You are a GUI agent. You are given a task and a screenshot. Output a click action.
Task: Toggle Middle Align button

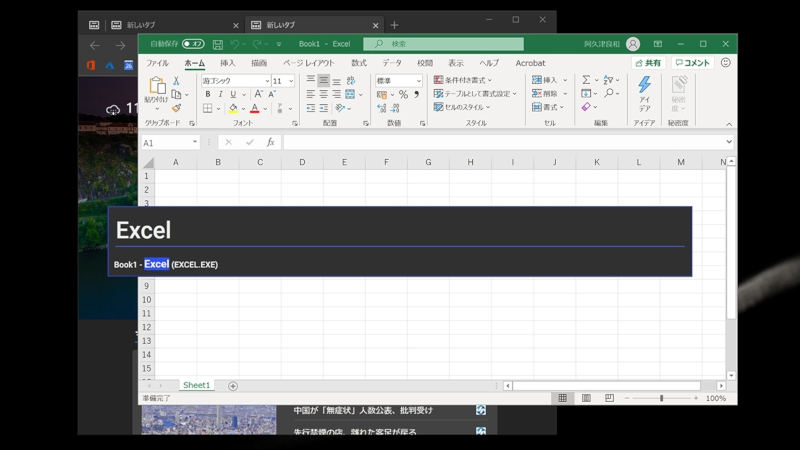pos(323,80)
